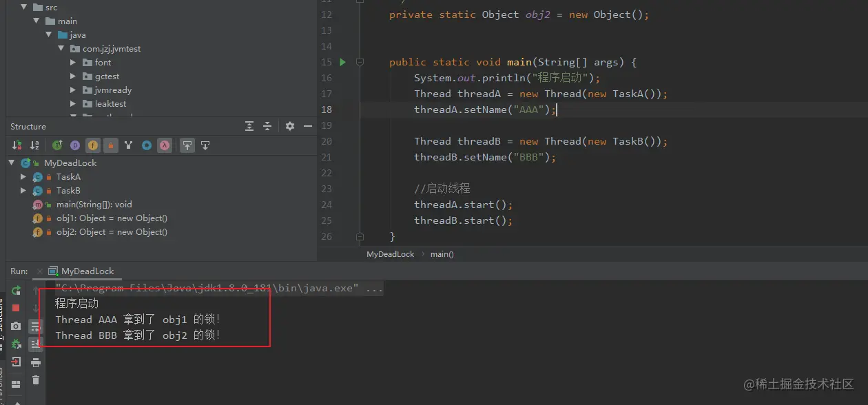Sort structure alphabetically
The height and width of the screenshot is (405, 868).
coord(34,145)
